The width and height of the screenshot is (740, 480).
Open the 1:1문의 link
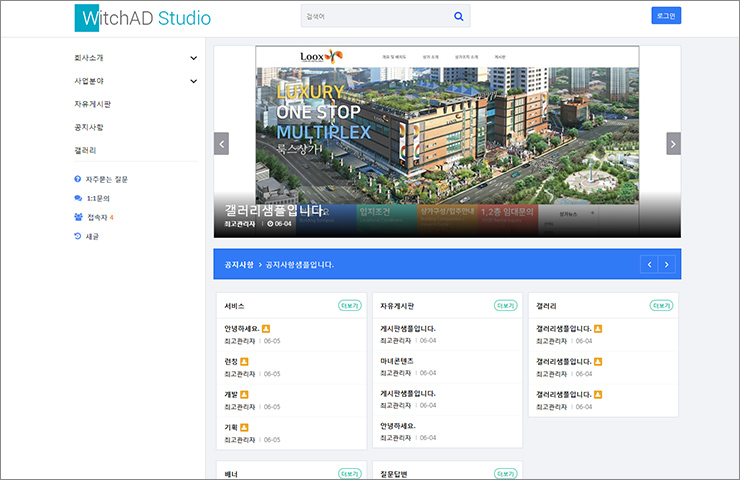(98, 198)
